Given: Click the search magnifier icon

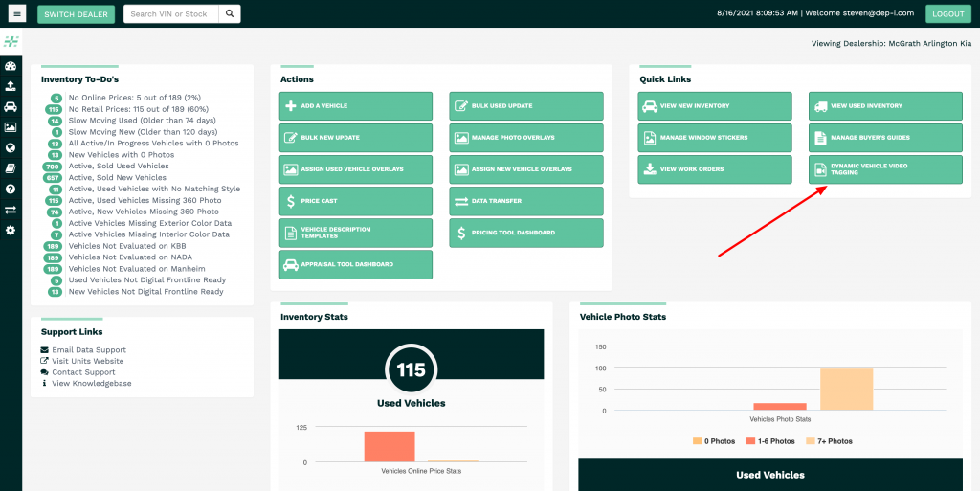Looking at the screenshot, I should click(230, 14).
